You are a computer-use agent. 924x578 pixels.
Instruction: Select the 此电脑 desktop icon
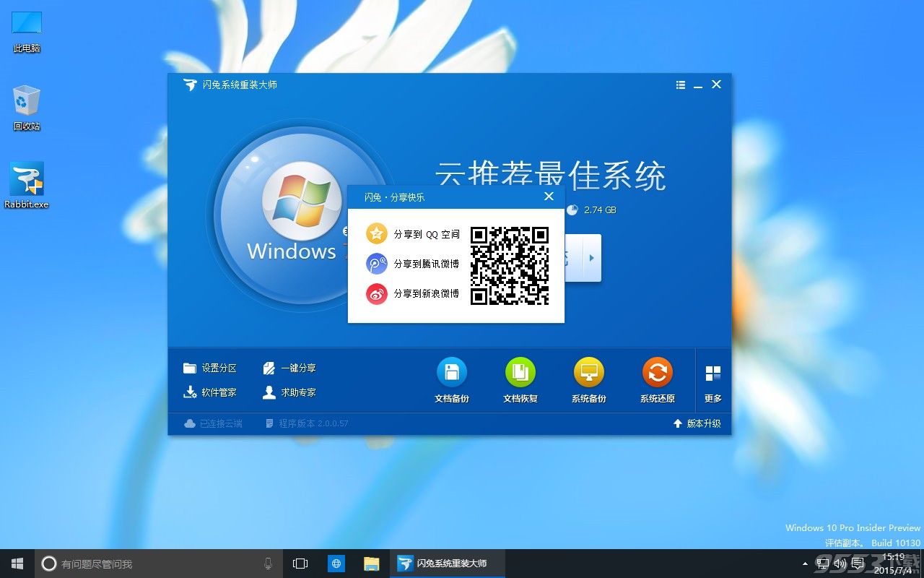pos(27,32)
